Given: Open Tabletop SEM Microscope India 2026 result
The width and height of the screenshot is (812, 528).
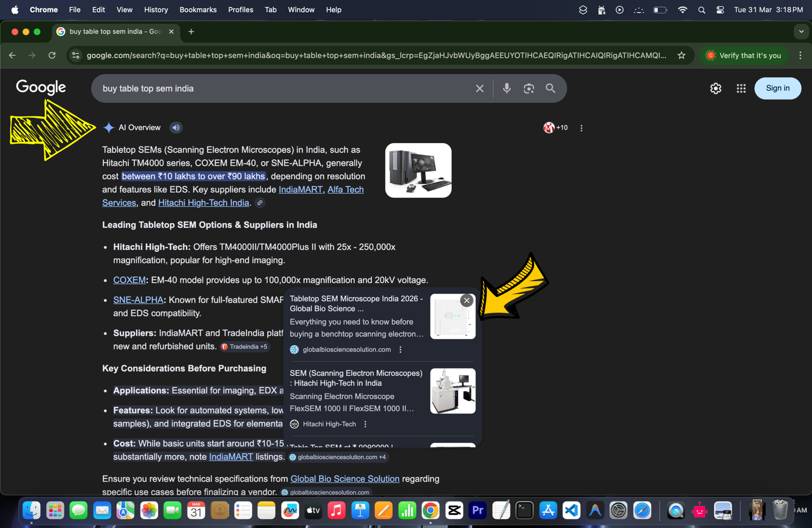Looking at the screenshot, I should [356, 303].
